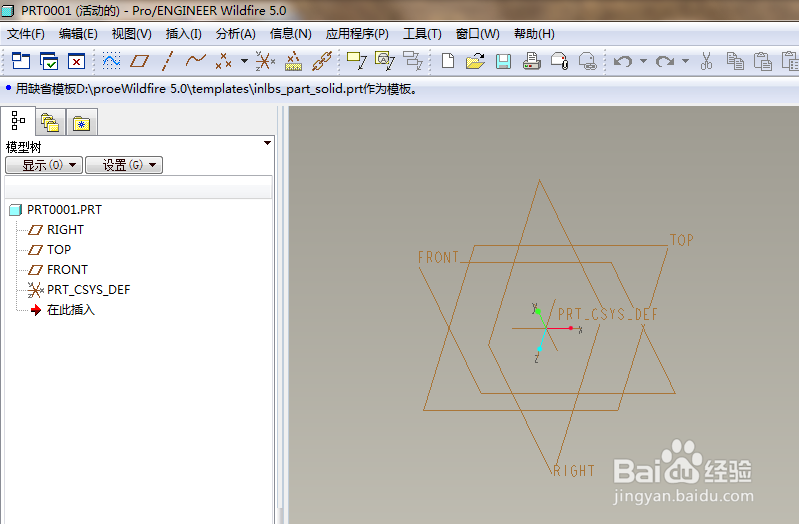Viewport: 799px width, 524px height.
Task: Undo the last action
Action: click(x=623, y=62)
